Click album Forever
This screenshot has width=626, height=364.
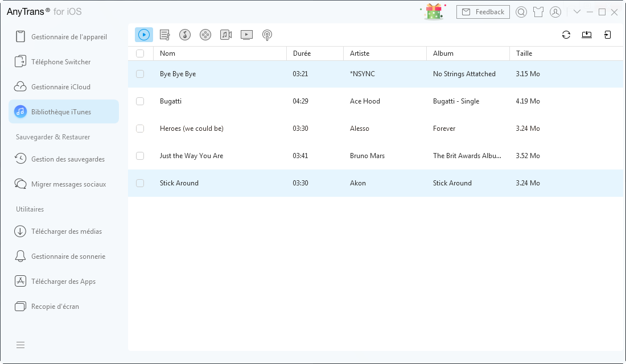tap(444, 129)
